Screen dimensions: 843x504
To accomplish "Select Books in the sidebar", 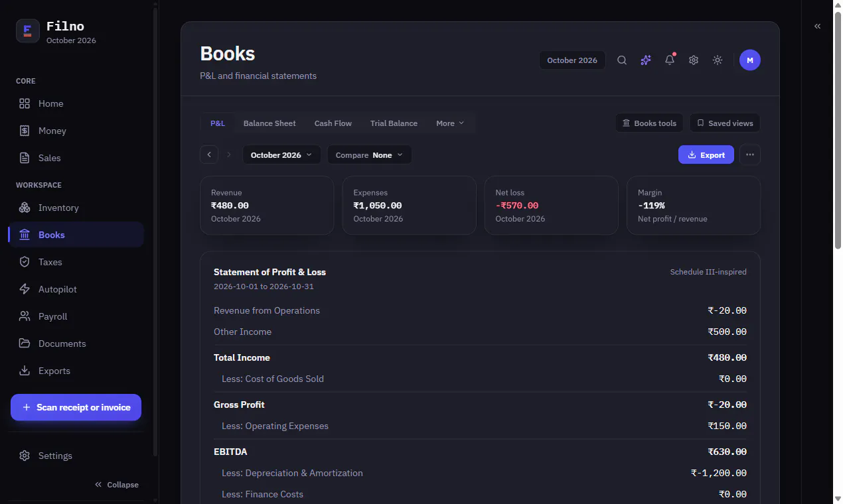I will (76, 235).
